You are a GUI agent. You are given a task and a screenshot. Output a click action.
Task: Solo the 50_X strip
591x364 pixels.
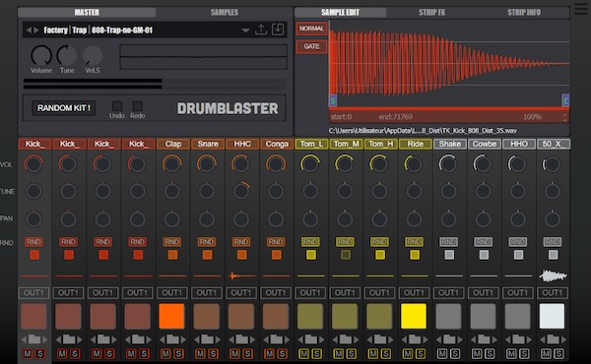pos(558,354)
